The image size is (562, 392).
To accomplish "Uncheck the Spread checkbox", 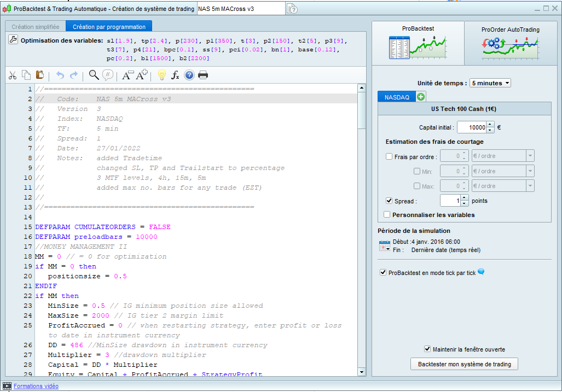I will pos(389,201).
